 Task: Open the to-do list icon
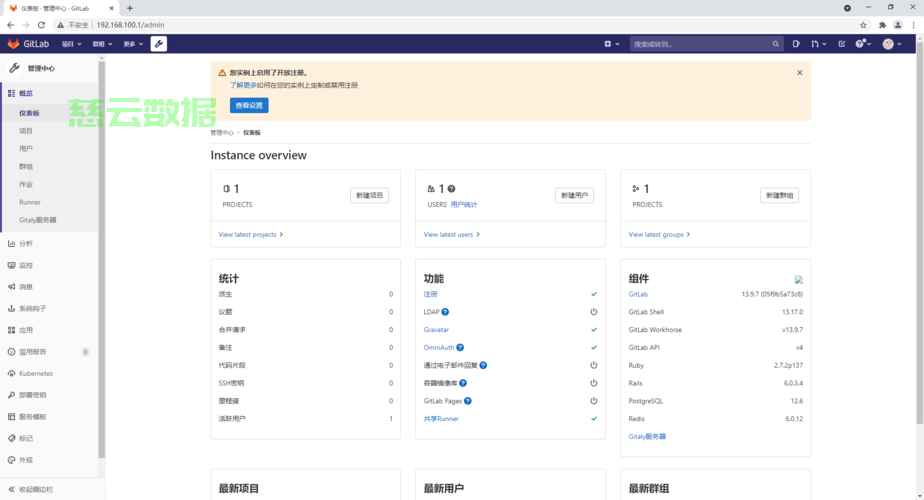click(x=842, y=44)
